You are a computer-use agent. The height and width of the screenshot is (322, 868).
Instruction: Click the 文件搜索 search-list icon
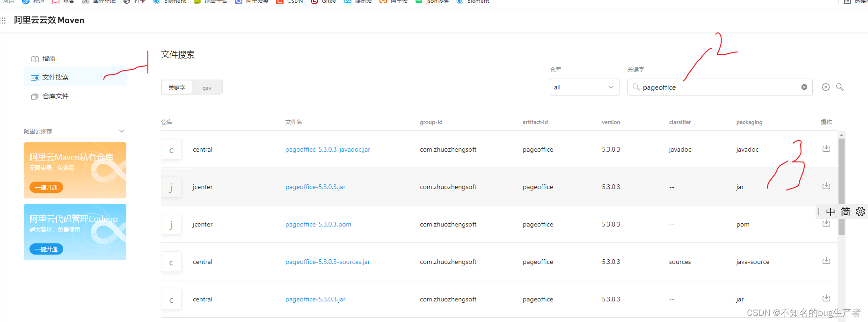coord(35,78)
